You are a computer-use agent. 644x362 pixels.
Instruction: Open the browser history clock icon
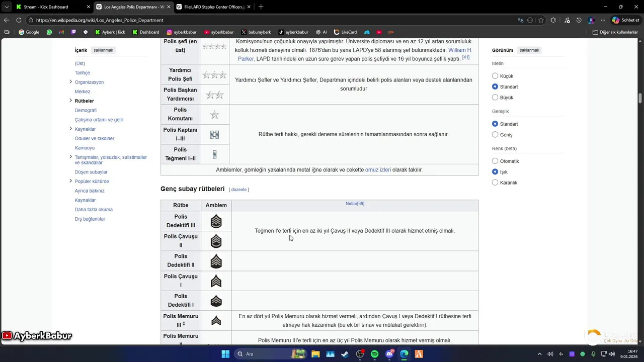click(579, 20)
